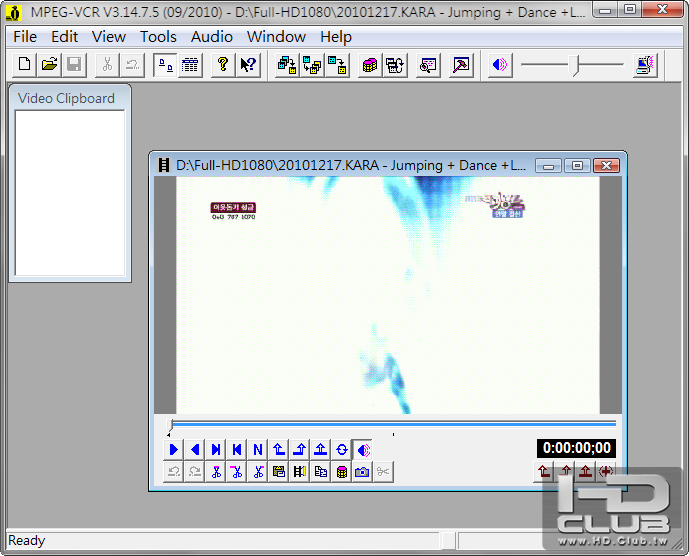This screenshot has height=556, width=689.
Task: Toggle the speaker audio icon in main toolbar
Action: click(x=500, y=65)
